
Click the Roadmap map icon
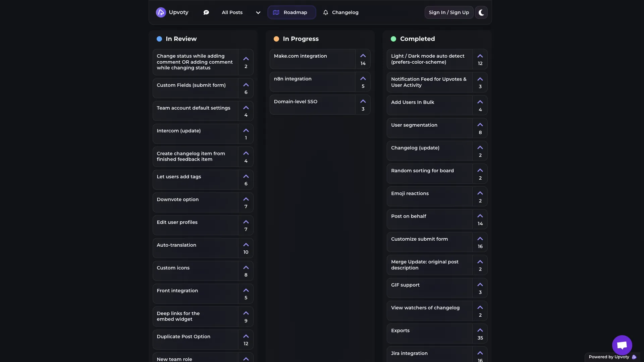tap(276, 12)
